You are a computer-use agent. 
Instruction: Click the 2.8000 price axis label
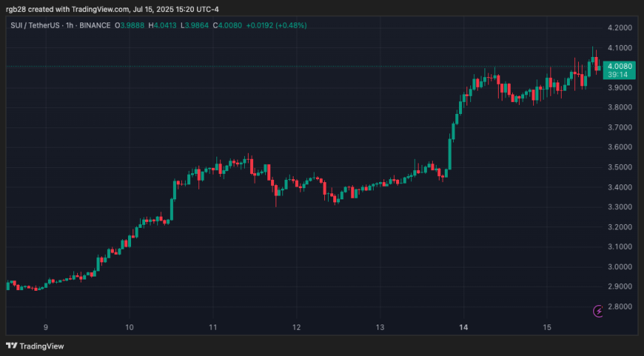(x=620, y=307)
